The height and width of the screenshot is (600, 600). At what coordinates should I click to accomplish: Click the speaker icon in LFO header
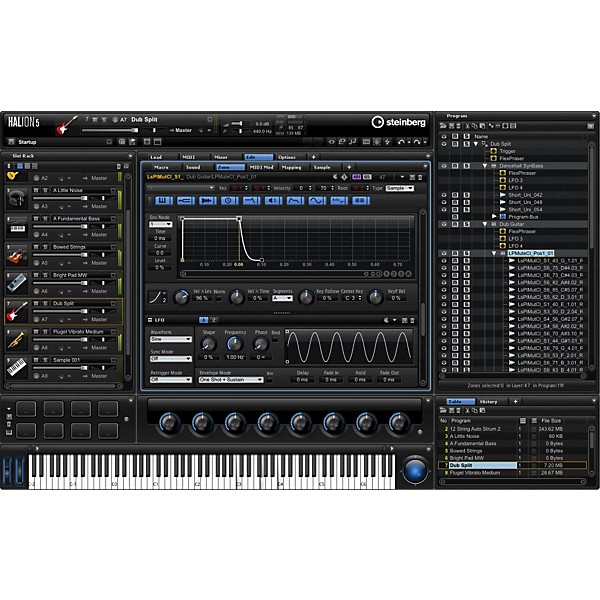[386, 320]
